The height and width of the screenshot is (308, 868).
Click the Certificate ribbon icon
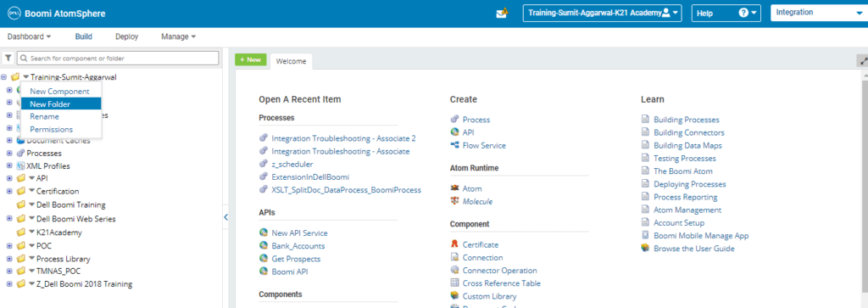click(x=454, y=244)
